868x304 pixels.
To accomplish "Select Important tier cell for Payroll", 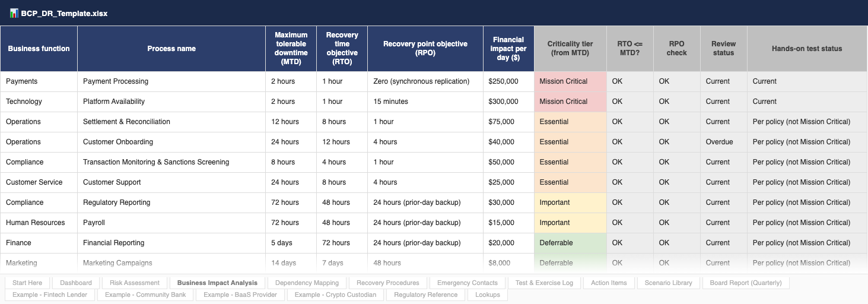I will [x=570, y=223].
